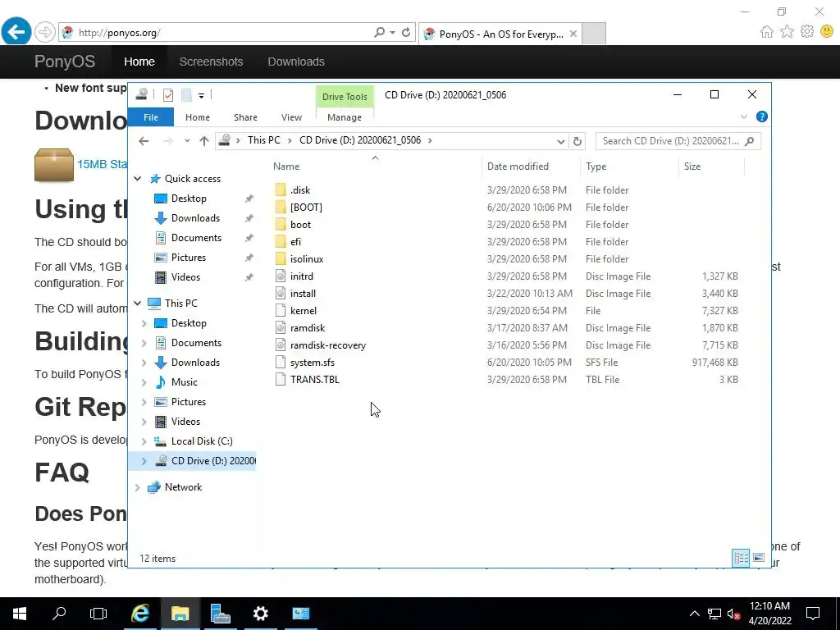Click the New folder quick access icon
Viewport: 840px width, 630px height.
(x=186, y=95)
